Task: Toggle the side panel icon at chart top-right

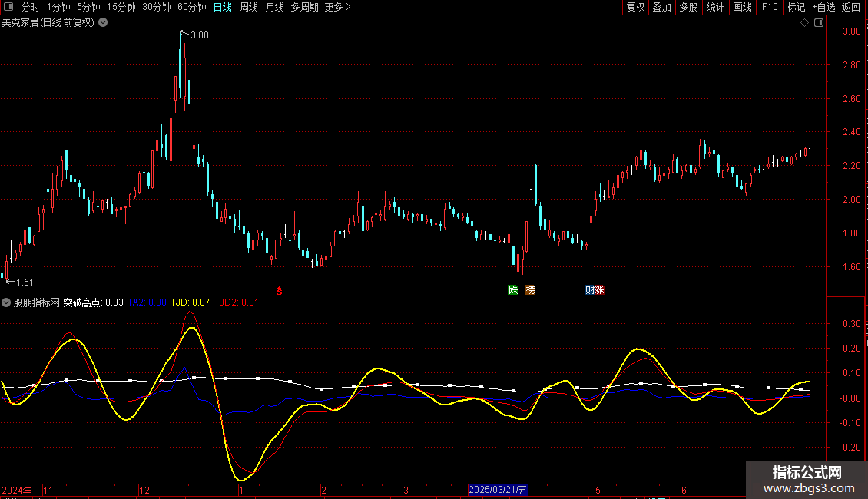Action: tap(819, 23)
